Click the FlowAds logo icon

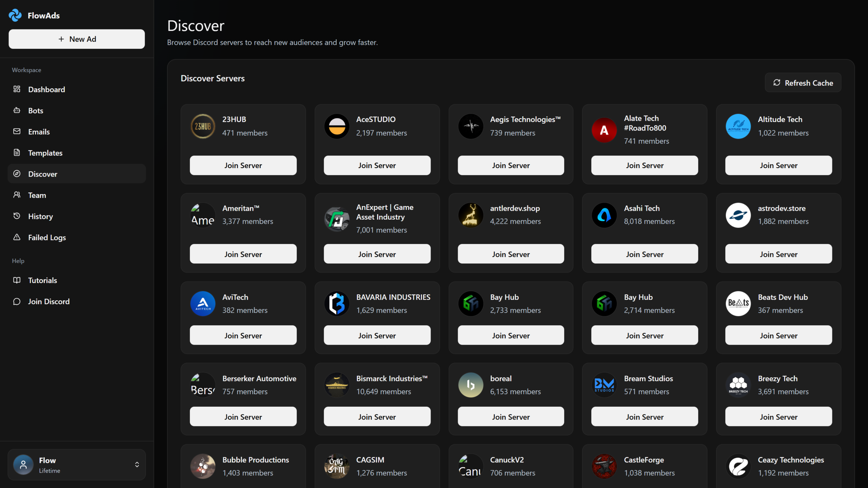tap(15, 15)
